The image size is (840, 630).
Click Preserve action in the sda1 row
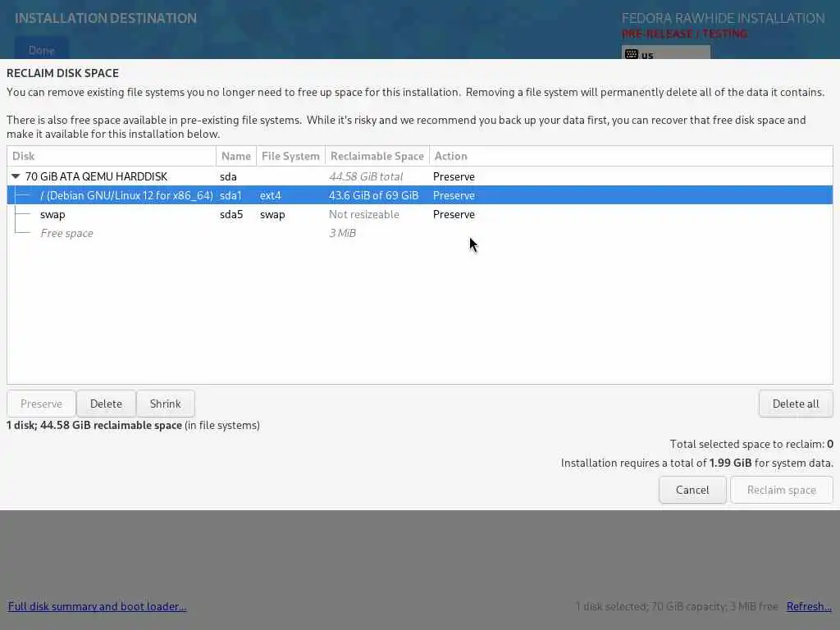[454, 195]
